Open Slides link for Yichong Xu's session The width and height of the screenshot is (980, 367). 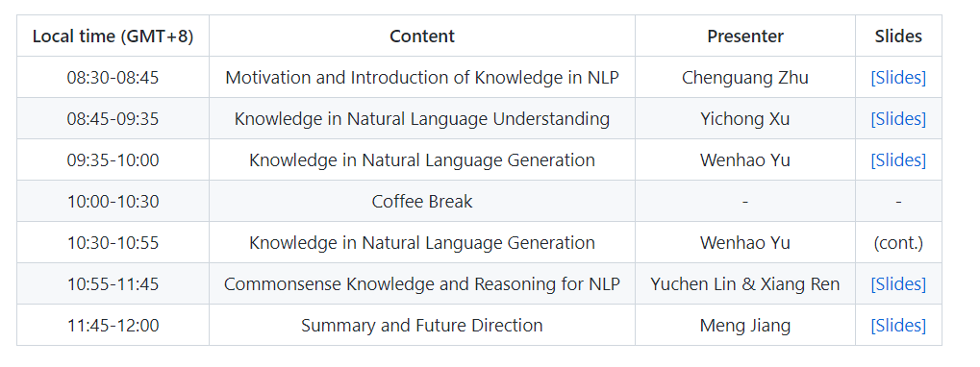898,118
